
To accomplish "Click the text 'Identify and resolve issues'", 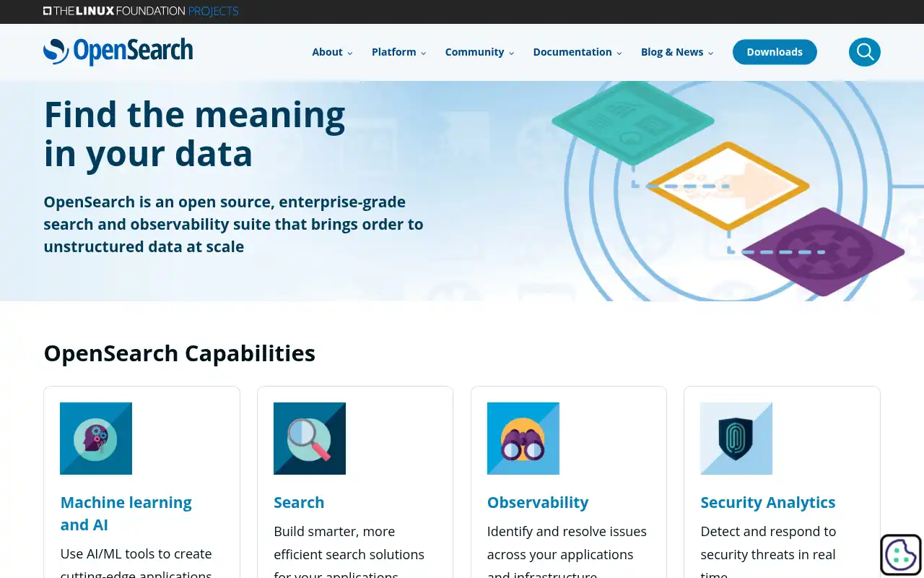I will [567, 531].
